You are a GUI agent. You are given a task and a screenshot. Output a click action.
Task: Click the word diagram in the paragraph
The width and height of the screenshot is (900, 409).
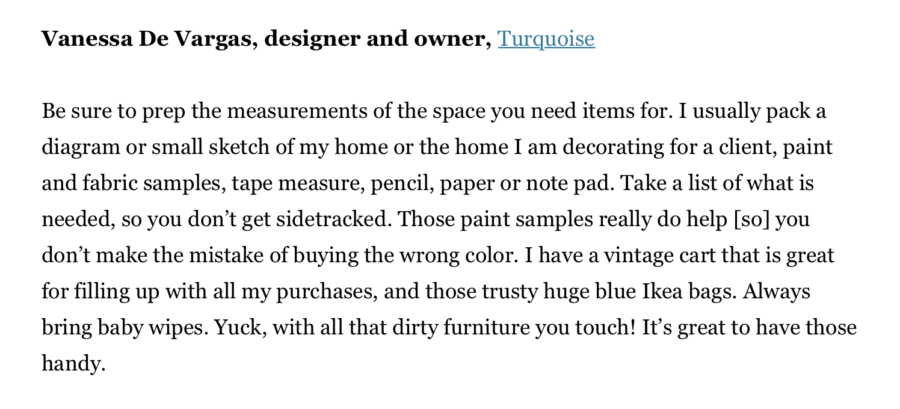[81, 148]
